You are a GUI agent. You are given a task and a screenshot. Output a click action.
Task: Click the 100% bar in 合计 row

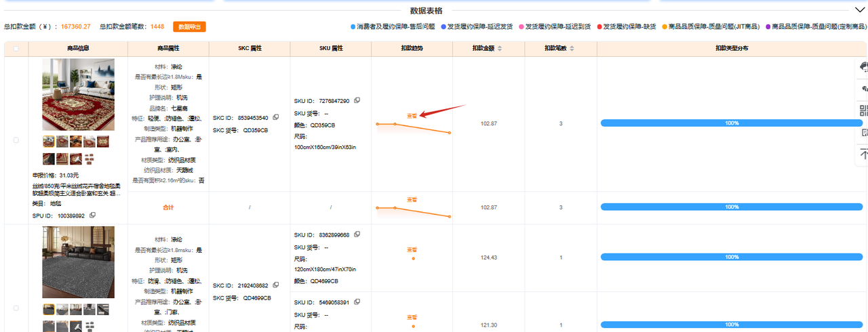(x=731, y=207)
